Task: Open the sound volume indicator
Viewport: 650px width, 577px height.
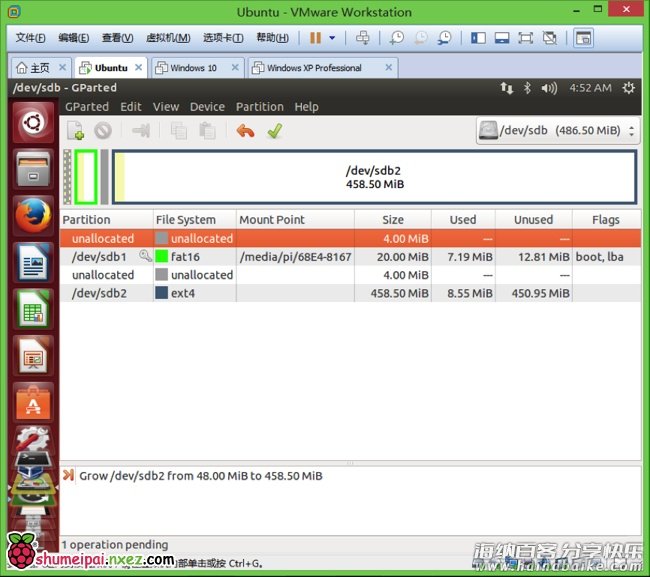Action: (x=549, y=88)
